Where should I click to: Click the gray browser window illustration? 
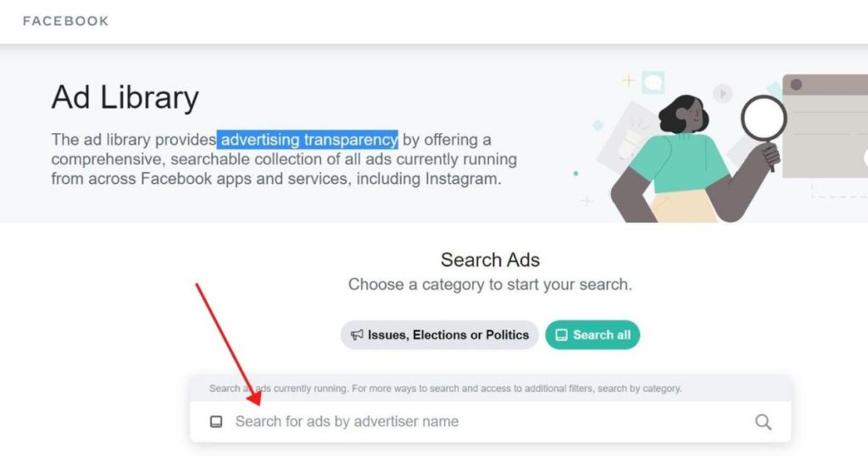tap(825, 126)
